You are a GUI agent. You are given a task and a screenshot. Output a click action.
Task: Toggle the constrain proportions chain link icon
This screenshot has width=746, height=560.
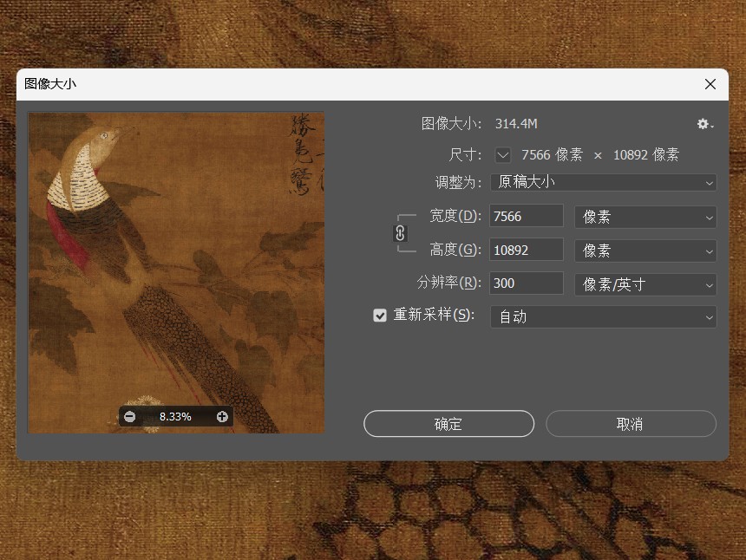(400, 233)
